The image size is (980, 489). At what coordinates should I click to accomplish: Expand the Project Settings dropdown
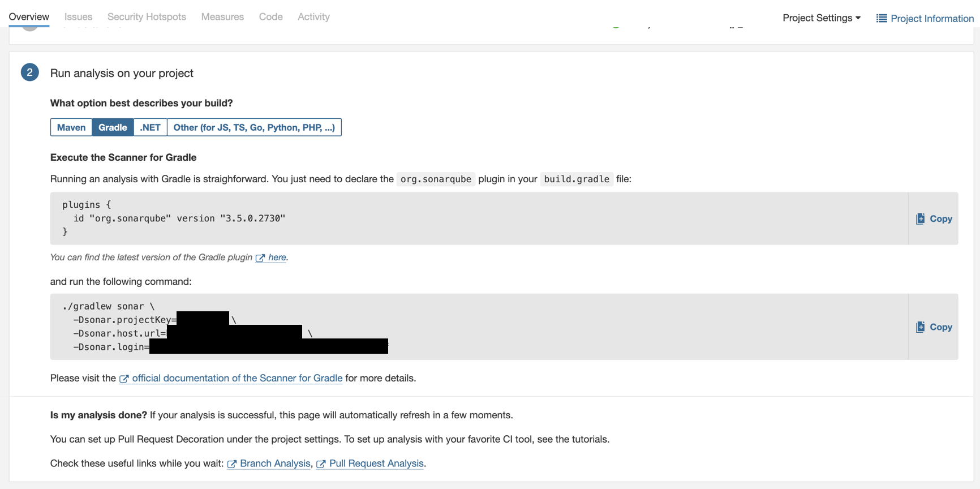click(822, 18)
